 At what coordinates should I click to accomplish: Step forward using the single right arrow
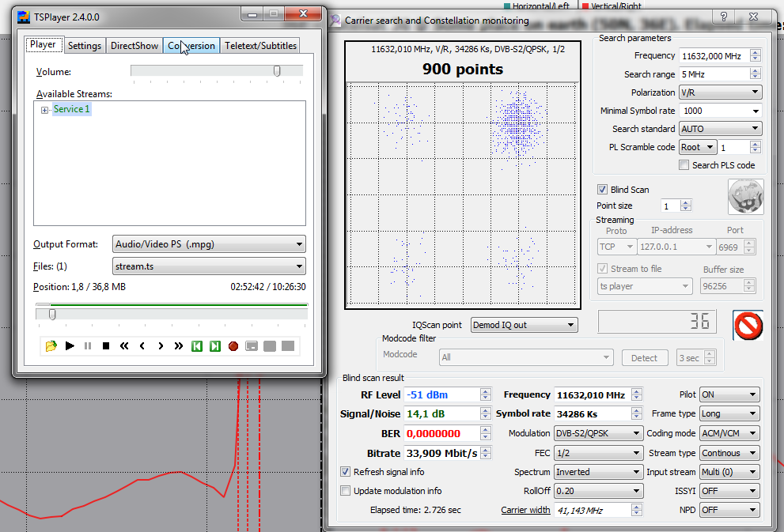[161, 345]
